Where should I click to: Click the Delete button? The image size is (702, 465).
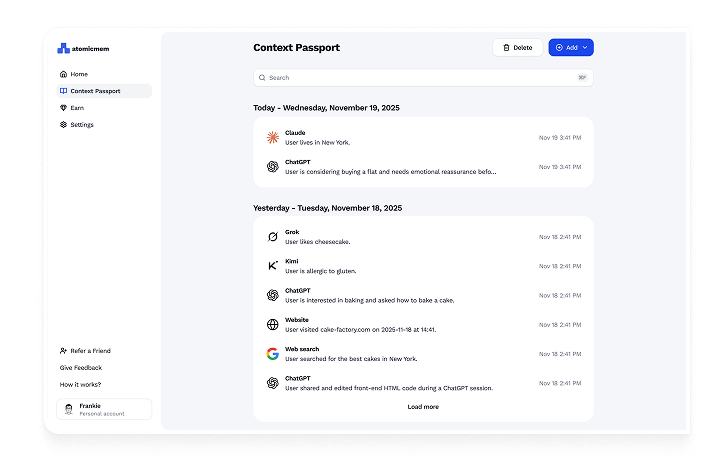tap(518, 47)
